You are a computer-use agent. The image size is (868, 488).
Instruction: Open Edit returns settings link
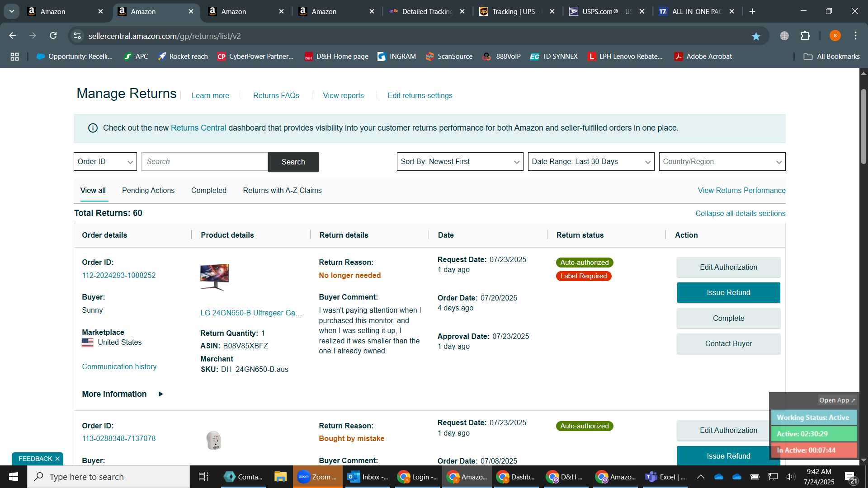pyautogui.click(x=420, y=95)
